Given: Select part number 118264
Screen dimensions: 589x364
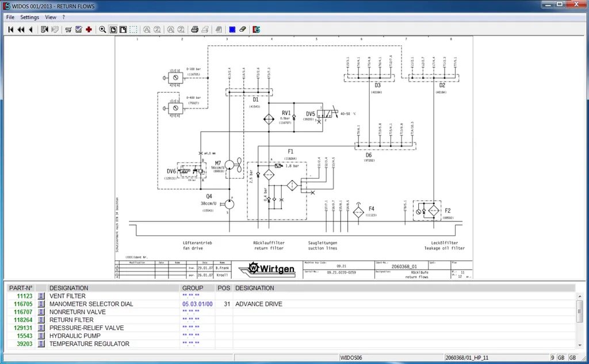Looking at the screenshot, I should click(x=23, y=320).
